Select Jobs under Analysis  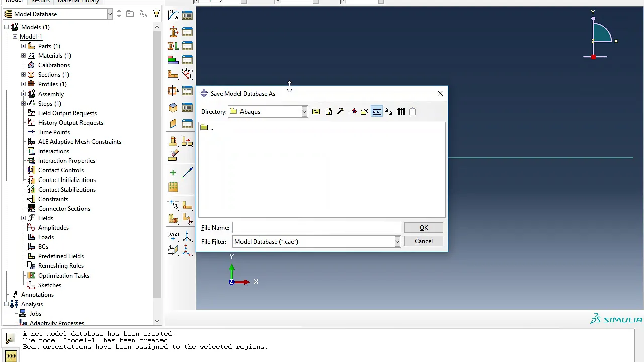click(x=35, y=314)
